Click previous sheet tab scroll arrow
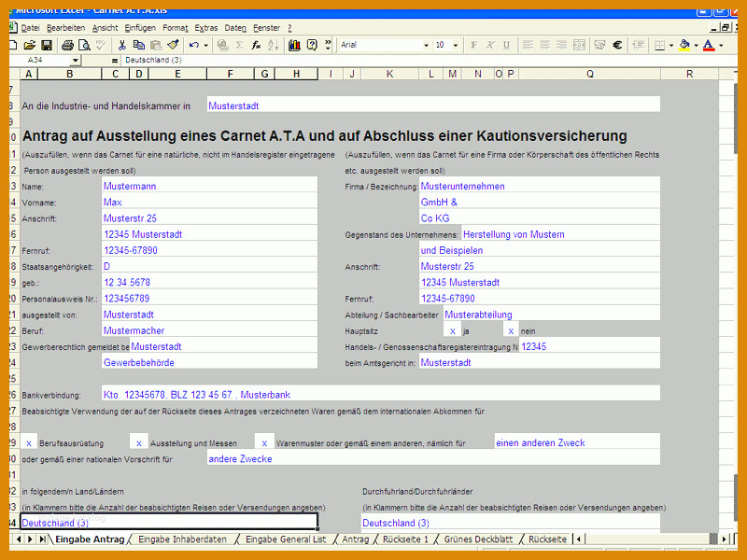Viewport: 747px width, 560px height. pos(20,539)
